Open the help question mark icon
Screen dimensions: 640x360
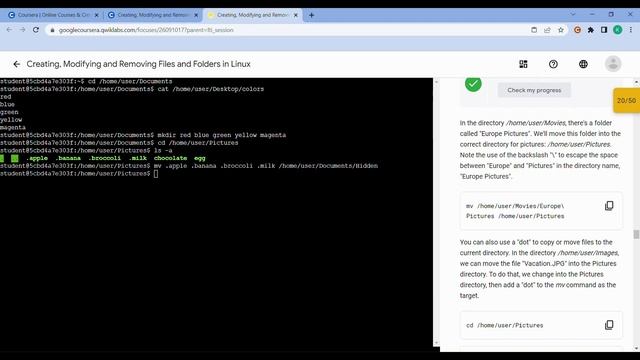[553, 64]
